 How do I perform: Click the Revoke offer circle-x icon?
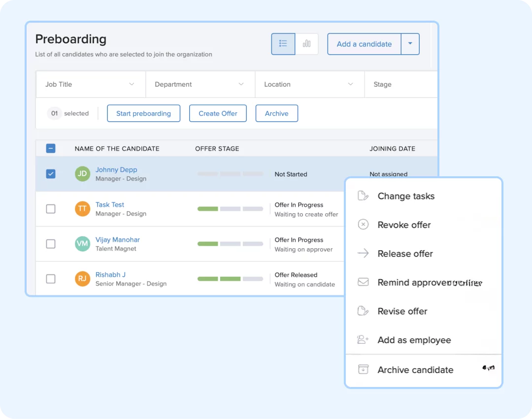[x=363, y=225]
